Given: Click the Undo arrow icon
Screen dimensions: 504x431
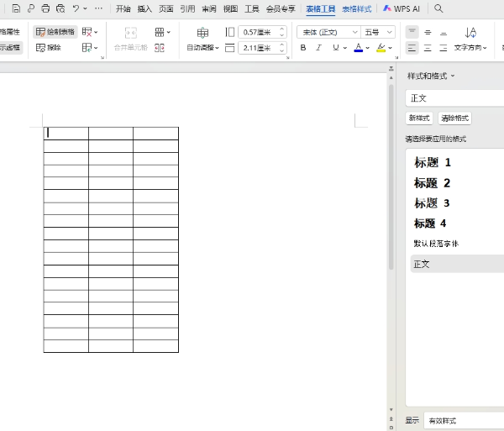Looking at the screenshot, I should click(76, 8).
